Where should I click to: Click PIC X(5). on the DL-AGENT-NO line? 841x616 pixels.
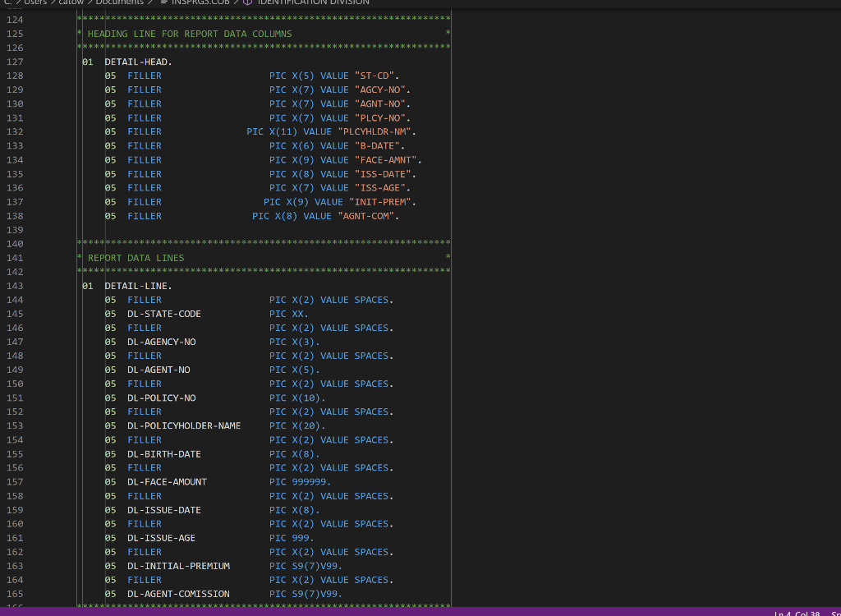[295, 370]
